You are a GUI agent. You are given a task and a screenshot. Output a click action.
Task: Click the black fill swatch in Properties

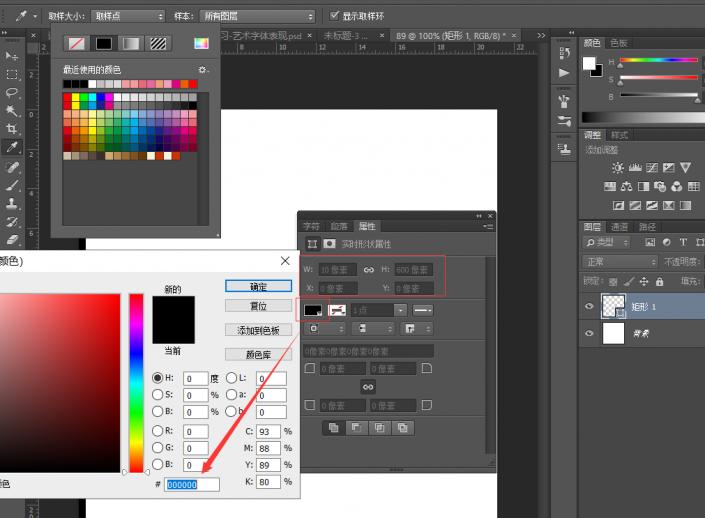tap(313, 310)
